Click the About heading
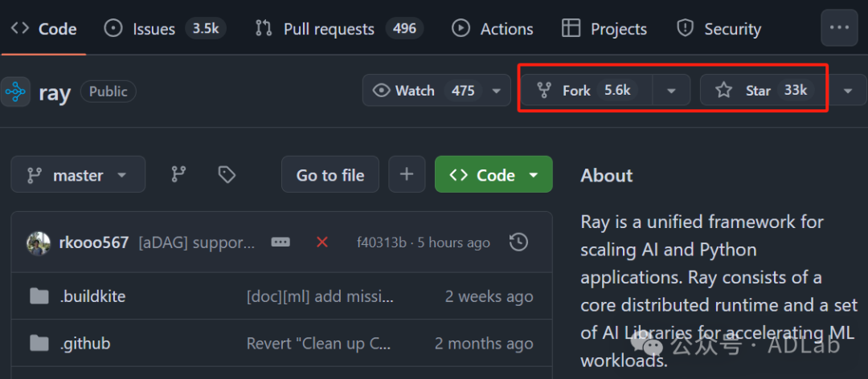The width and height of the screenshot is (868, 379). pyautogui.click(x=606, y=175)
